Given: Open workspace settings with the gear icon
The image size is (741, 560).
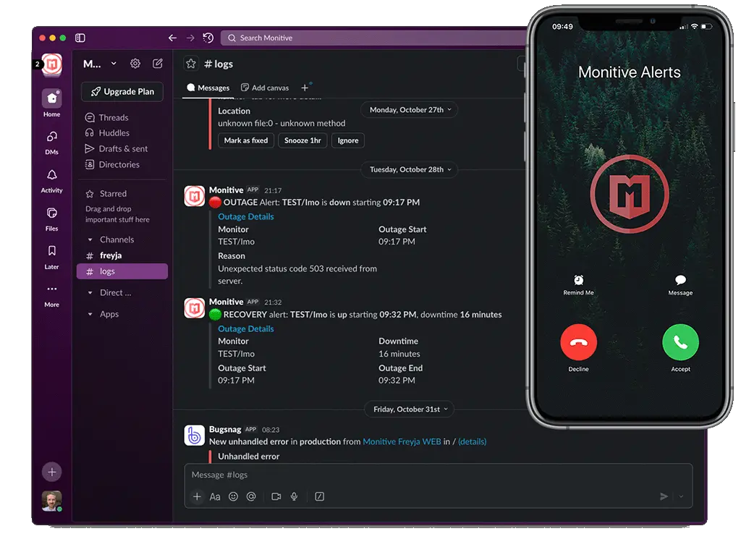Looking at the screenshot, I should tap(135, 64).
